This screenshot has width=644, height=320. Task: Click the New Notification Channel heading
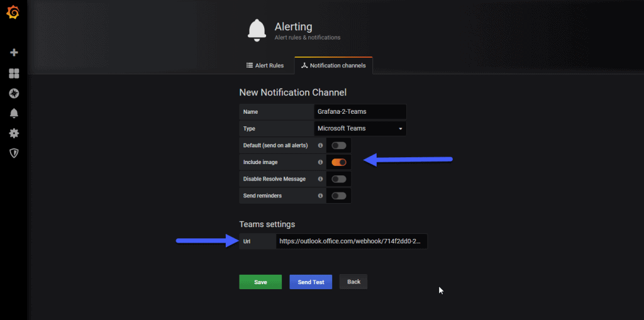click(x=293, y=92)
